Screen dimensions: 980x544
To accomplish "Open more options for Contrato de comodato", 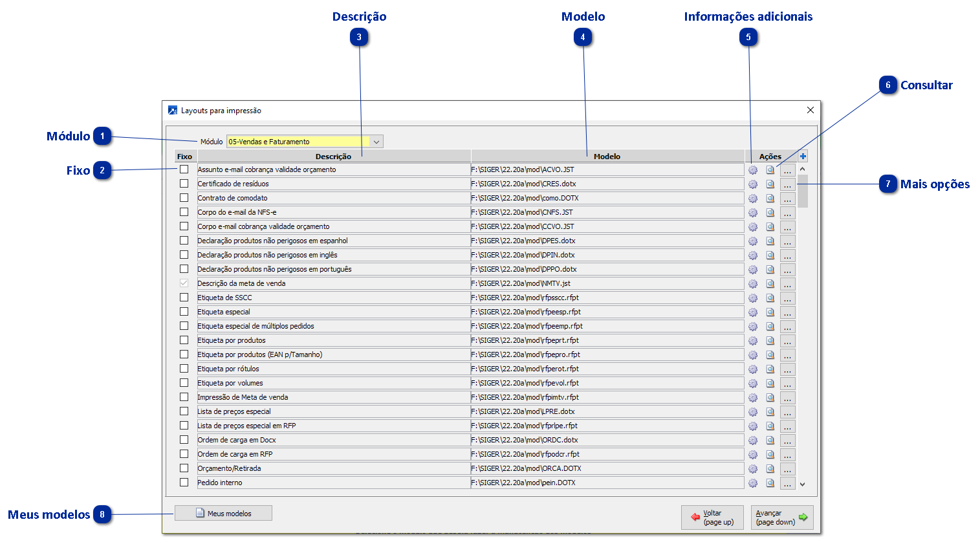I will click(x=787, y=199).
